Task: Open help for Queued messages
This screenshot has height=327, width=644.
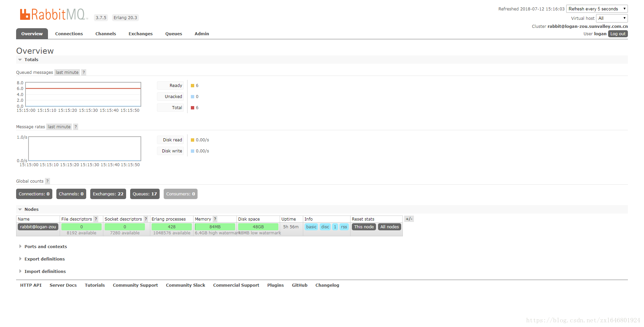Action: pos(84,72)
